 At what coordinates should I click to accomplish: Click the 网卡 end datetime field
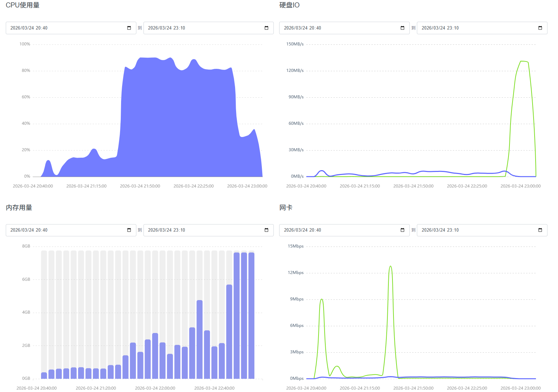[482, 230]
